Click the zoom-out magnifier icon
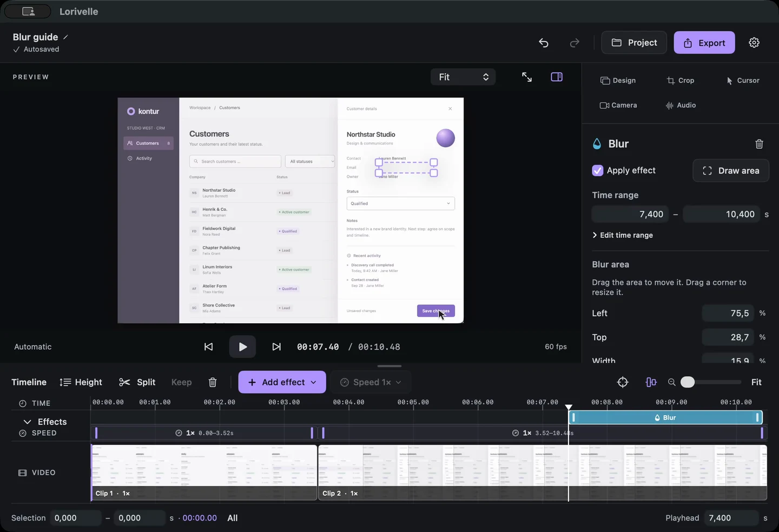 coord(672,382)
